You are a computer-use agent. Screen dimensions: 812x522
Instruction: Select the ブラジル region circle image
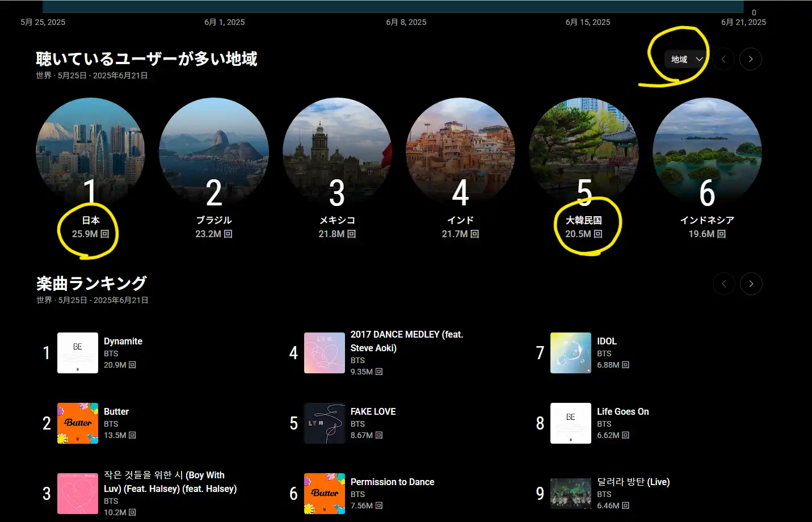click(x=214, y=151)
